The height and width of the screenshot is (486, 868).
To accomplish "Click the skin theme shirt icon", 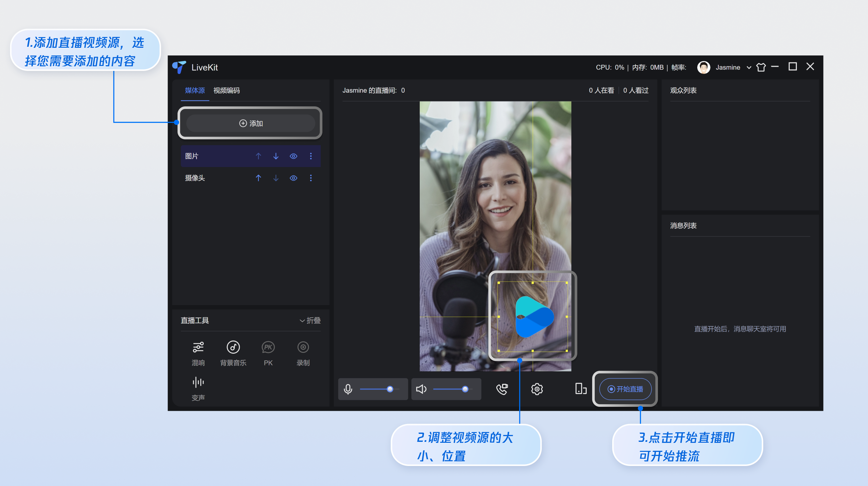I will (x=761, y=67).
